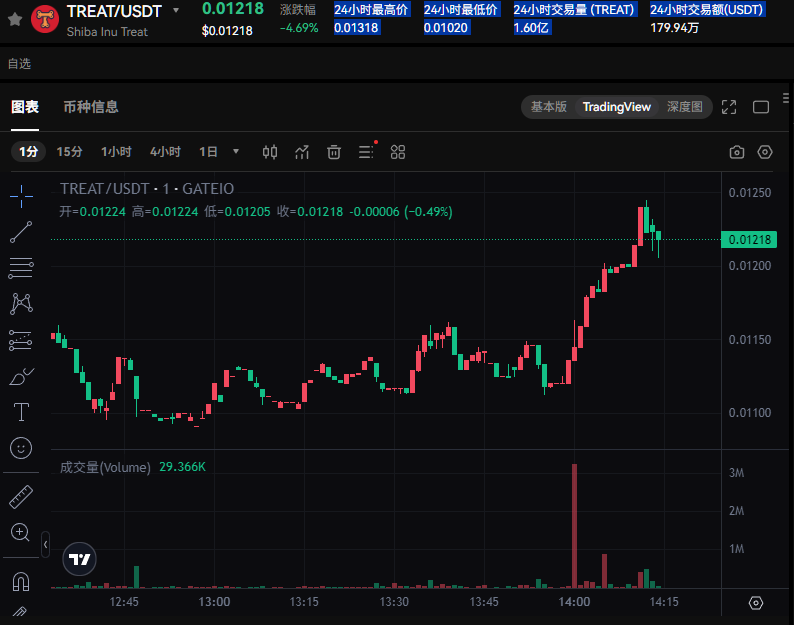
Task: Click the 24小时交易额(USDT) label
Action: (706, 10)
